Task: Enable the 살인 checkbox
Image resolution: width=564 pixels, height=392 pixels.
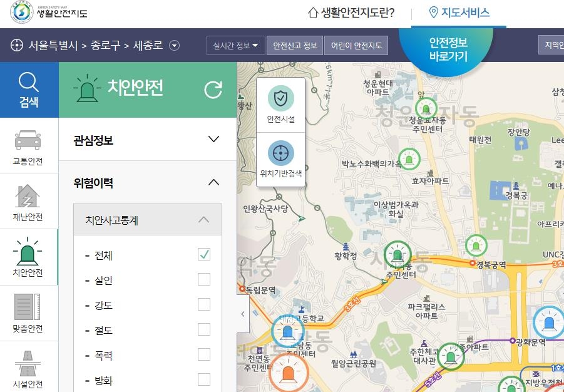Action: (204, 279)
